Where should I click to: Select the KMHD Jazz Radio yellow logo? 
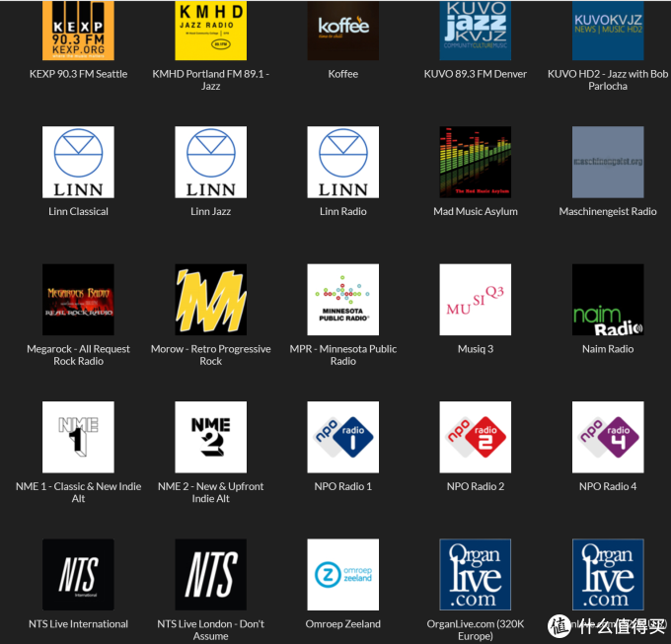click(210, 31)
